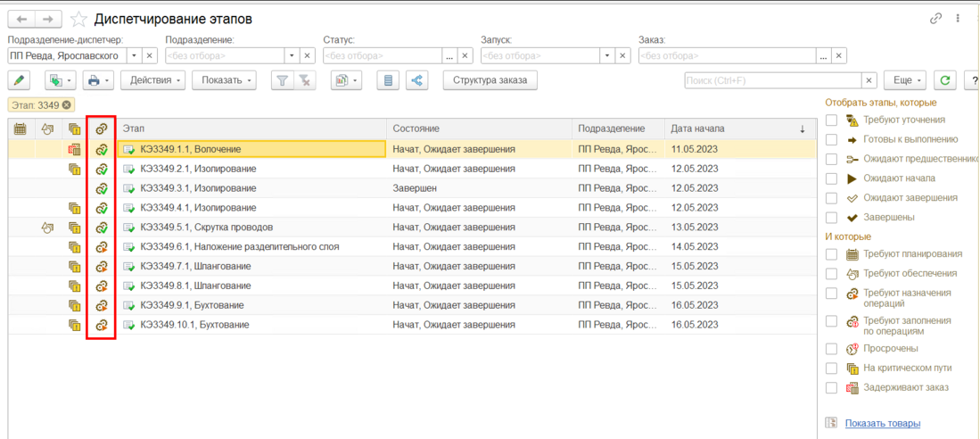
Task: Click the Структура заказа button
Action: coord(490,80)
